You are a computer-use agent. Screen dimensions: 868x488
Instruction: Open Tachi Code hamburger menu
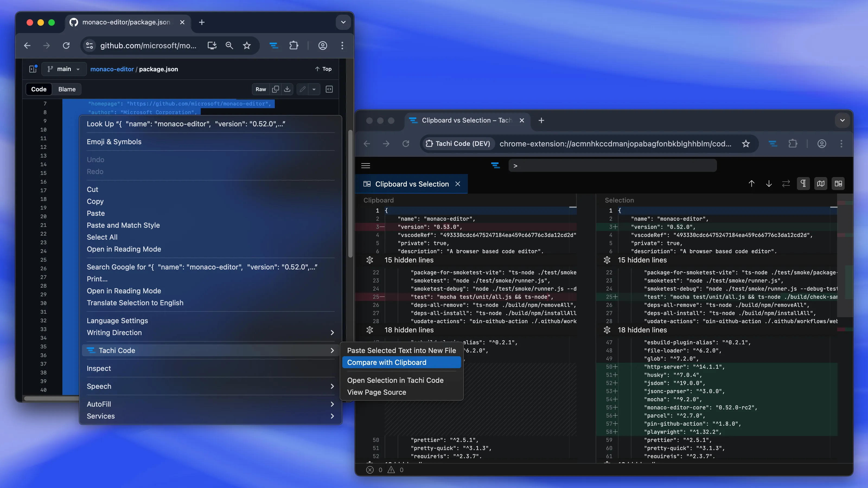[366, 165]
